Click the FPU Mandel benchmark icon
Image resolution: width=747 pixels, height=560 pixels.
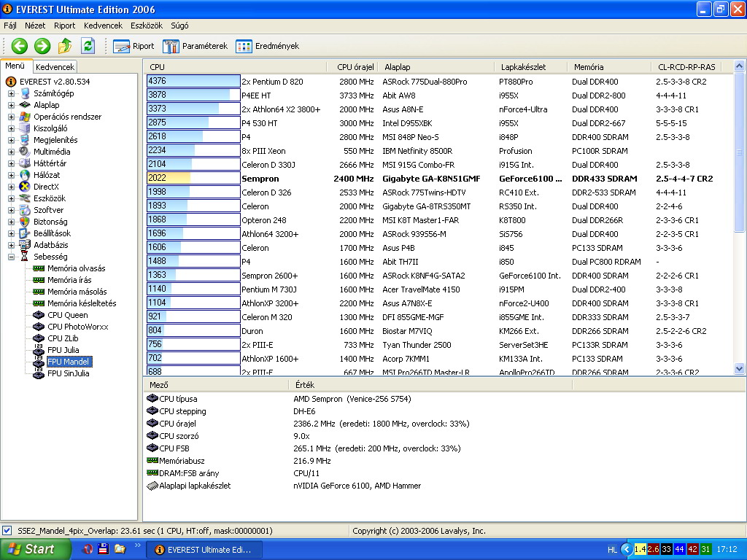(39, 362)
